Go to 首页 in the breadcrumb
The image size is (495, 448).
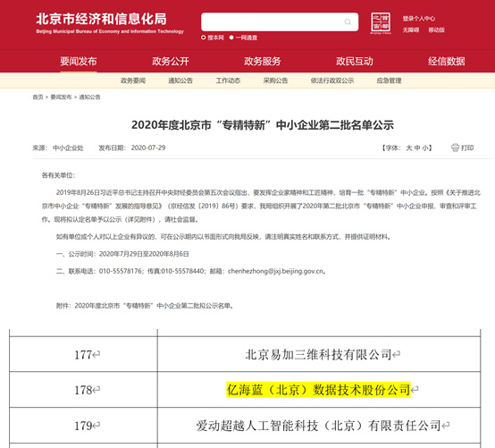tap(38, 97)
